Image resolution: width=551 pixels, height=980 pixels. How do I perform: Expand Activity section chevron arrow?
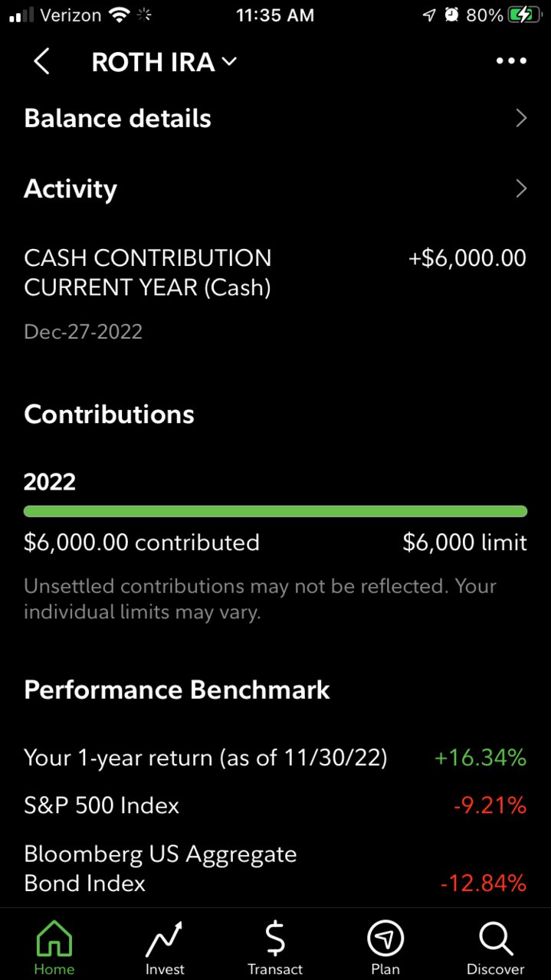521,188
